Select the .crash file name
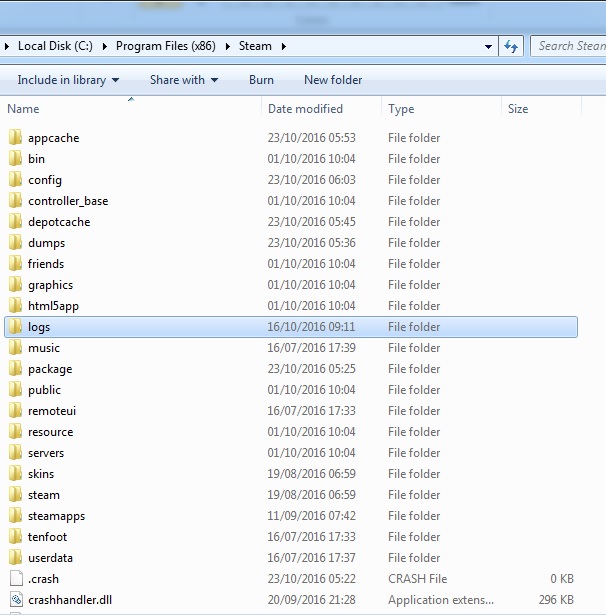 [43, 579]
